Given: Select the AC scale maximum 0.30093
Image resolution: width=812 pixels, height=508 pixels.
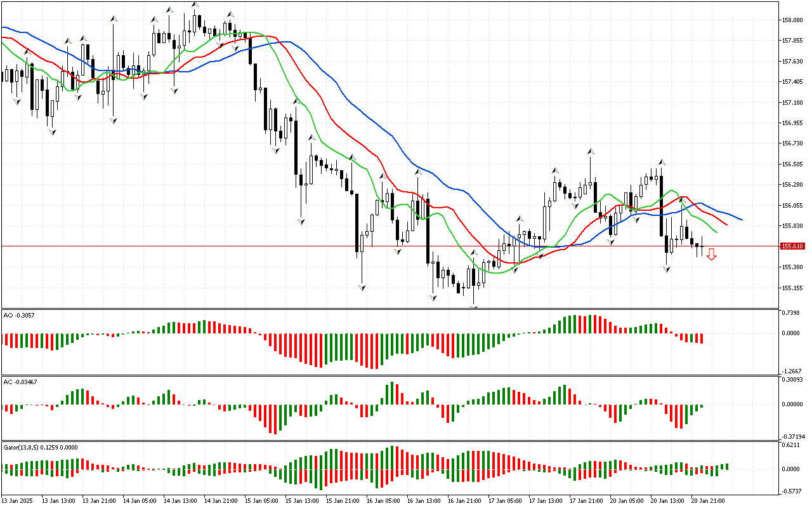Looking at the screenshot, I should 793,380.
